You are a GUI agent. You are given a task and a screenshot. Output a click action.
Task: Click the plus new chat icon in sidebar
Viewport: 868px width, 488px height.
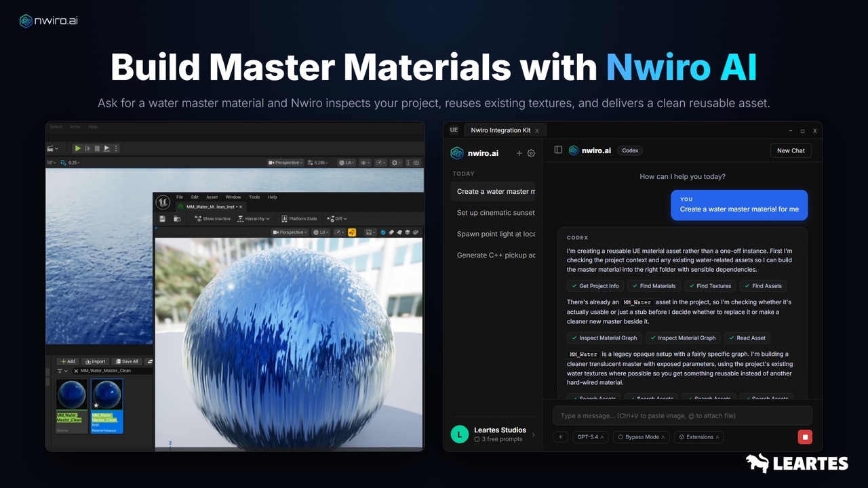click(519, 153)
